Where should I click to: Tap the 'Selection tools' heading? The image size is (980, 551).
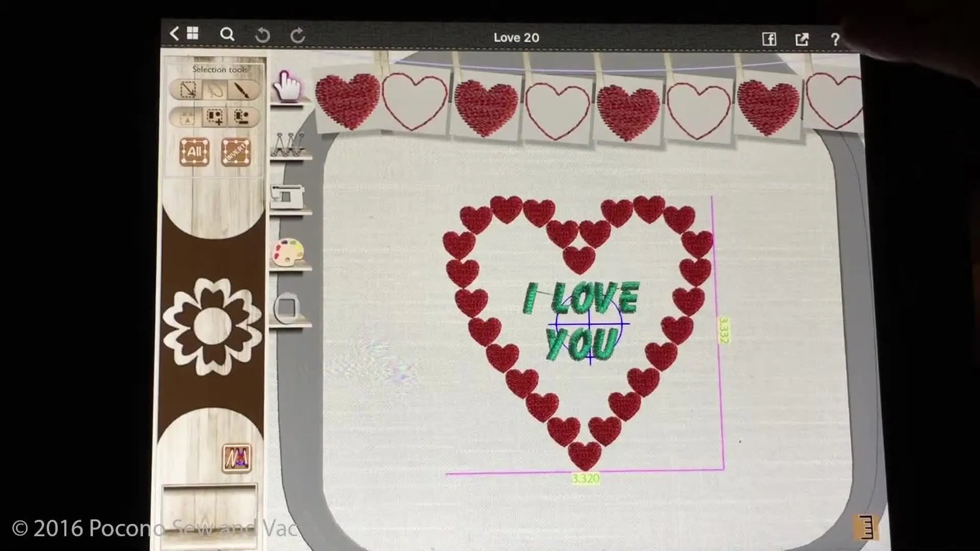[220, 70]
